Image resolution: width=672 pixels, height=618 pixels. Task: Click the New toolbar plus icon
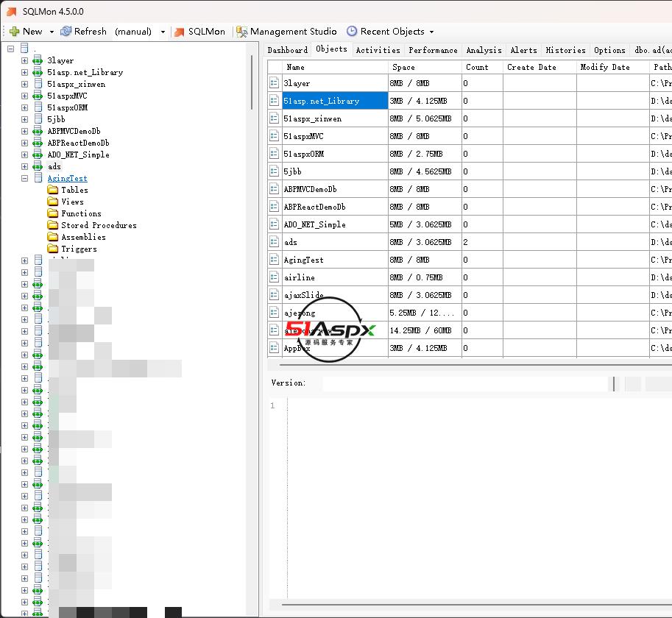pos(14,32)
